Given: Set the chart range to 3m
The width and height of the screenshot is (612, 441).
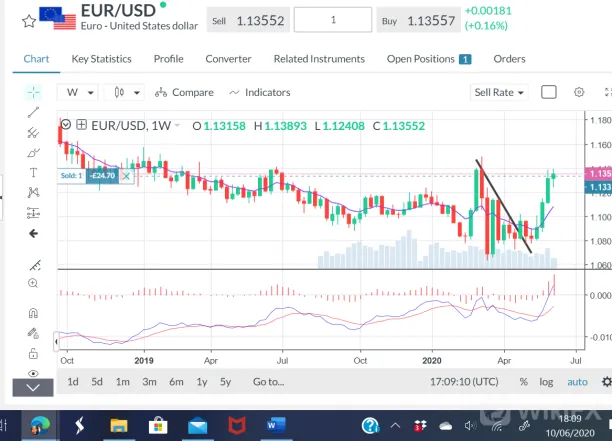Looking at the screenshot, I should 149,382.
